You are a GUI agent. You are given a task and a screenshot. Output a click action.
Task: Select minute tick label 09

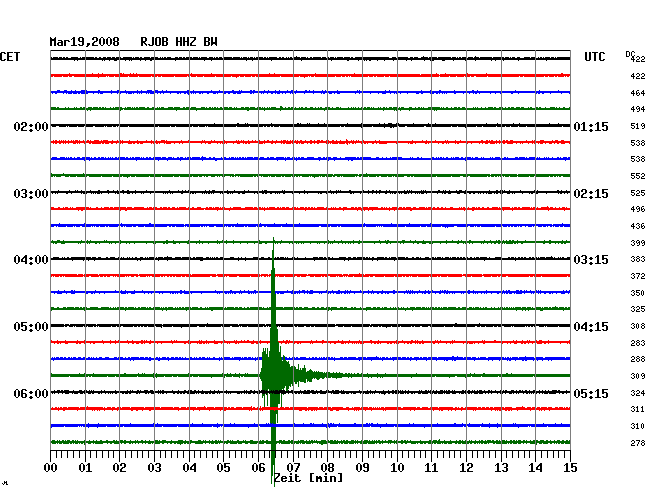pos(362,468)
